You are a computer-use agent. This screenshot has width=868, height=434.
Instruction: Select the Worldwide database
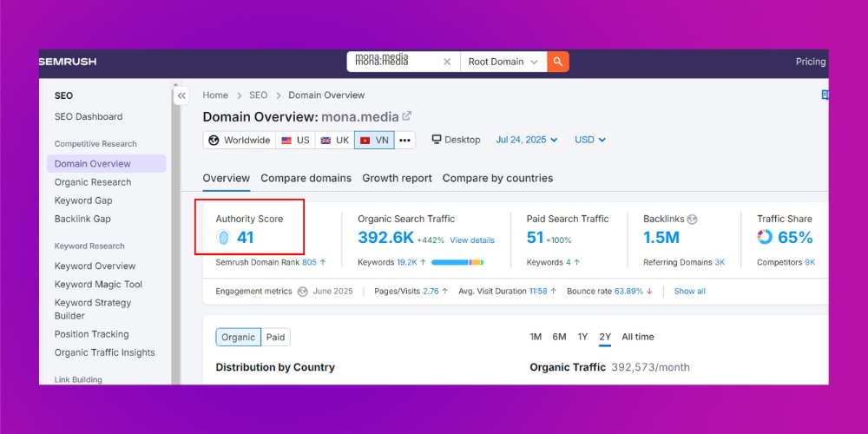[240, 140]
